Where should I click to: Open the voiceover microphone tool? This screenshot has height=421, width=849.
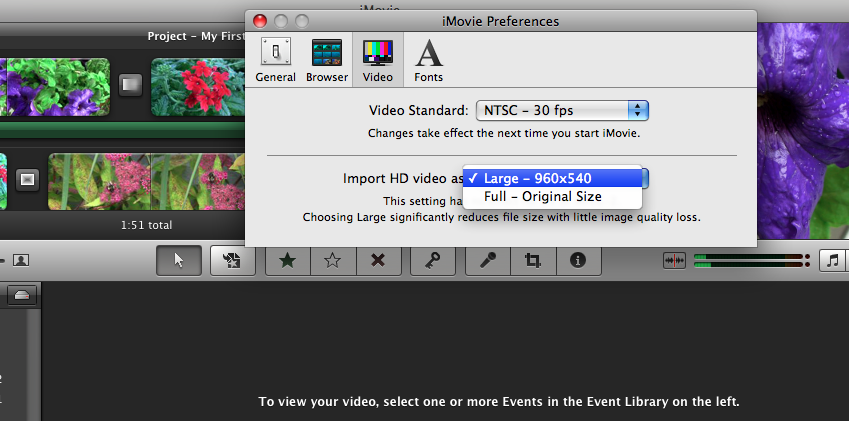[488, 261]
